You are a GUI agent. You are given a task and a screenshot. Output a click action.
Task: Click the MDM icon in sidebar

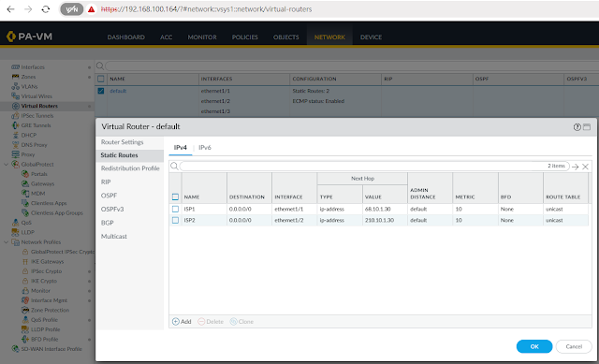point(25,194)
